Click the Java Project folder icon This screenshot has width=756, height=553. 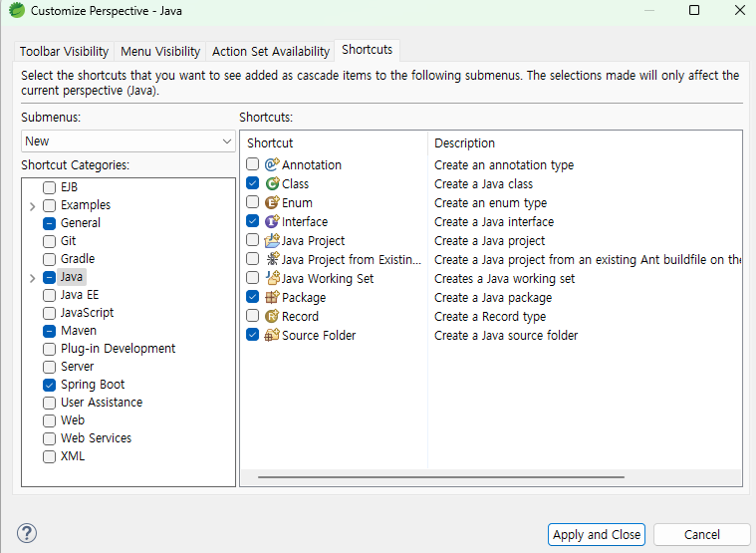pyautogui.click(x=272, y=240)
